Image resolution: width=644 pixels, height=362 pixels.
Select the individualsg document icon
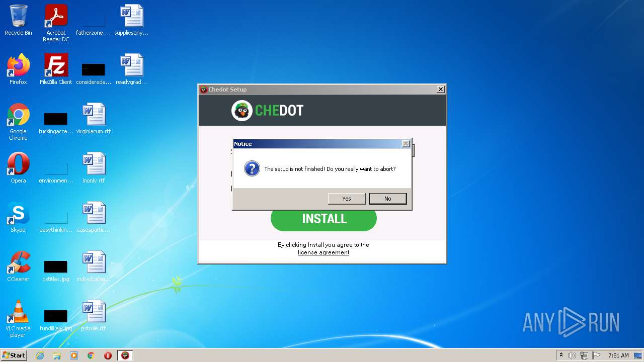coord(94,266)
